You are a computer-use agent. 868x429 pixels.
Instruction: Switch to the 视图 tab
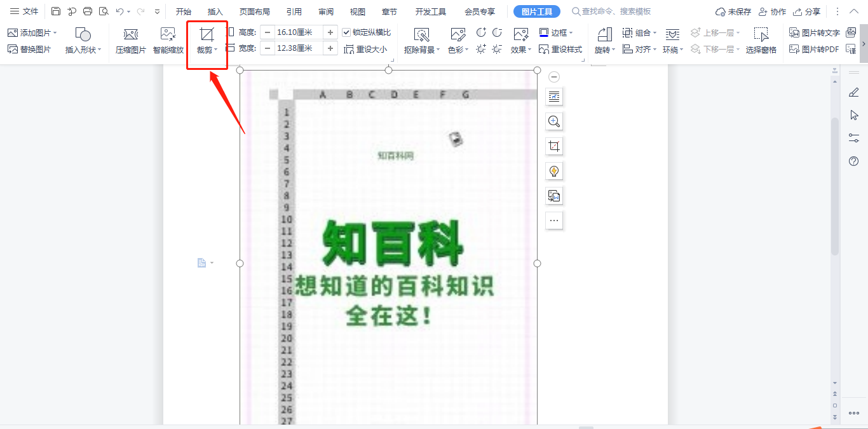tap(358, 11)
